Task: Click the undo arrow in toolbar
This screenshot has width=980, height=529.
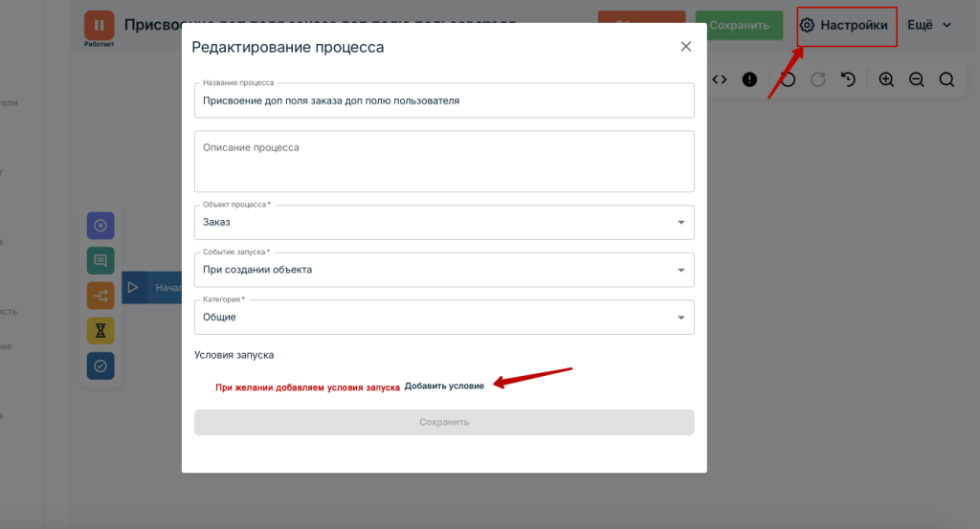Action: [788, 79]
